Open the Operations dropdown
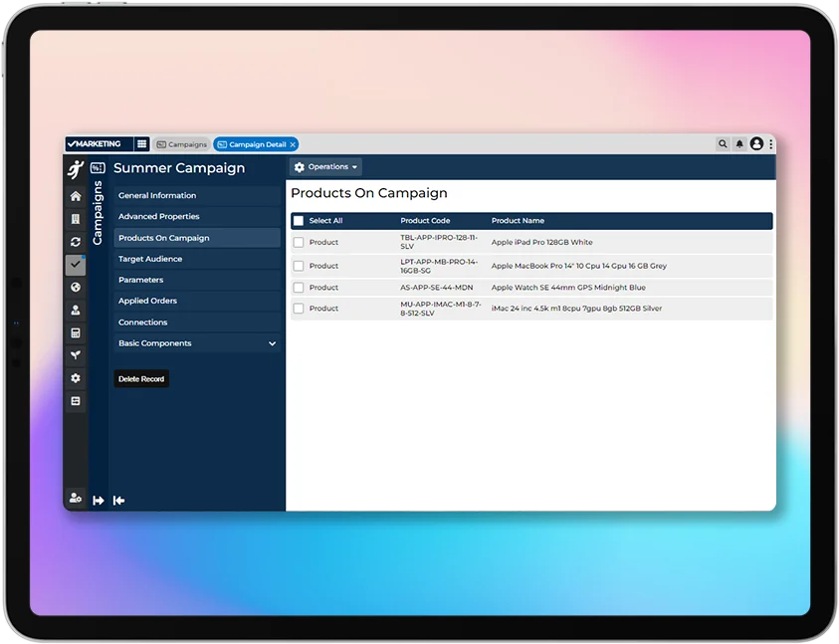This screenshot has width=839, height=644. coord(326,167)
